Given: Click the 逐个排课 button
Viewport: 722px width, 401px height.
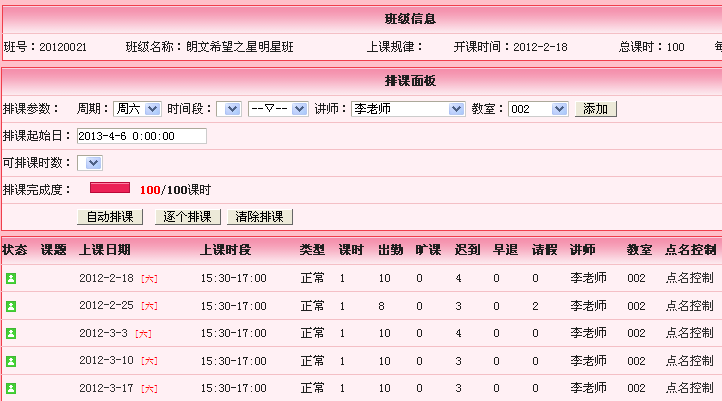Looking at the screenshot, I should (187, 217).
